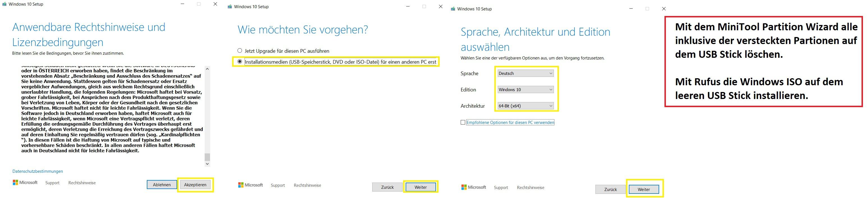
Task: Minimize the 'Wie möchten Sie vorgehen' window
Action: pyautogui.click(x=408, y=6)
